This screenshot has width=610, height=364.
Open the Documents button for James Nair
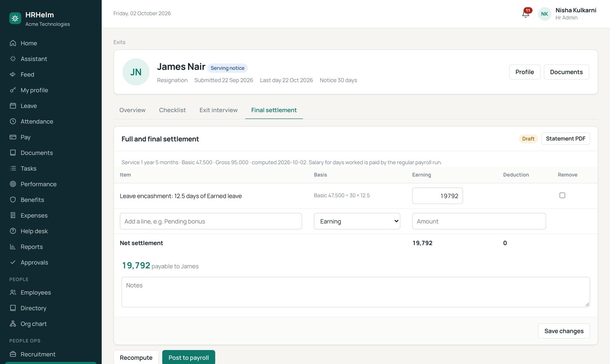click(x=566, y=72)
